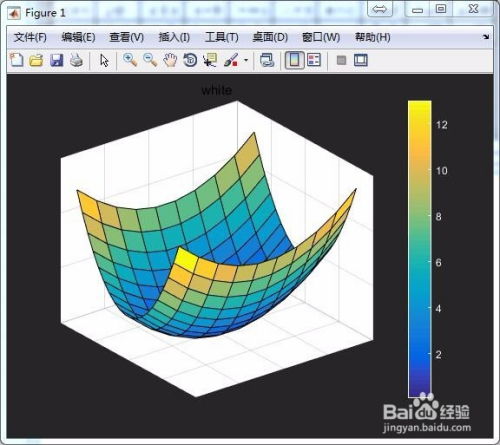Click the colorbar tick label 4
This screenshot has height=445, width=500.
[x=439, y=309]
